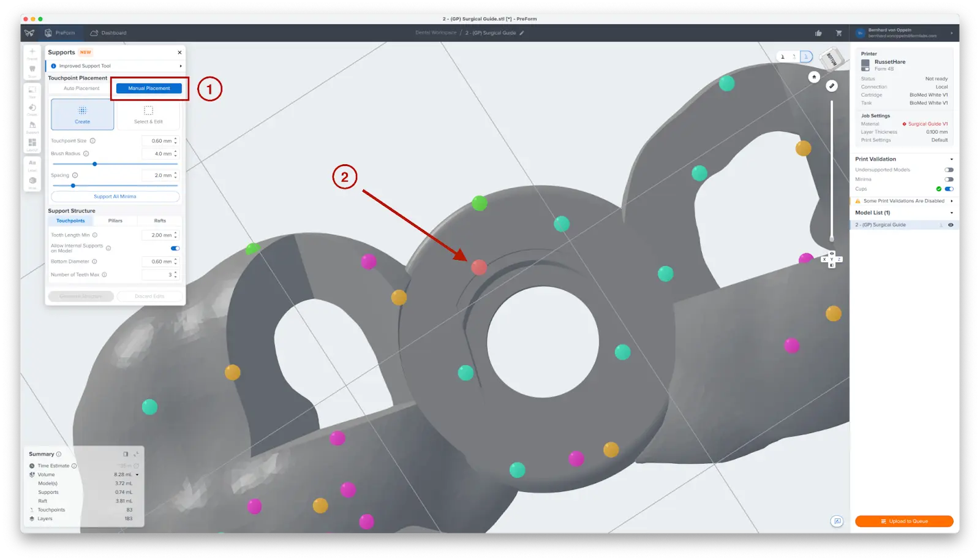Expand the Some Print Validations Are Disabled warning
This screenshot has width=980, height=560.
[x=951, y=200]
